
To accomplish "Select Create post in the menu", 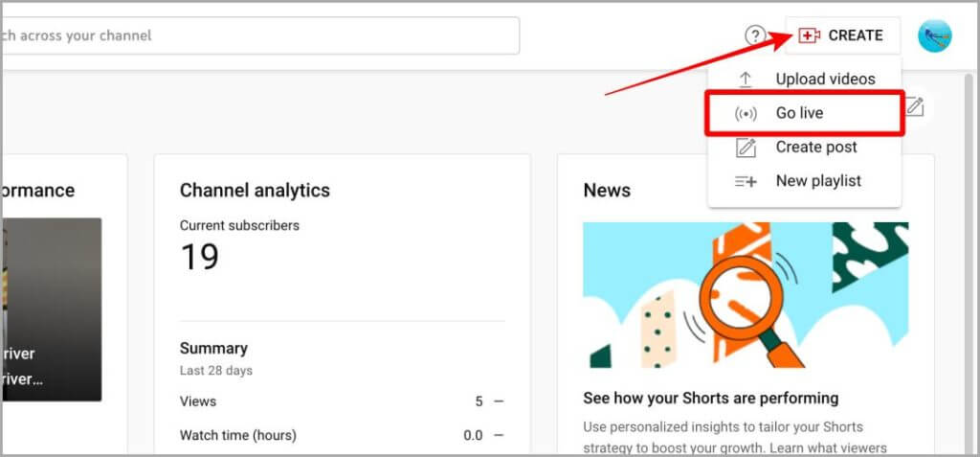I will (x=804, y=148).
